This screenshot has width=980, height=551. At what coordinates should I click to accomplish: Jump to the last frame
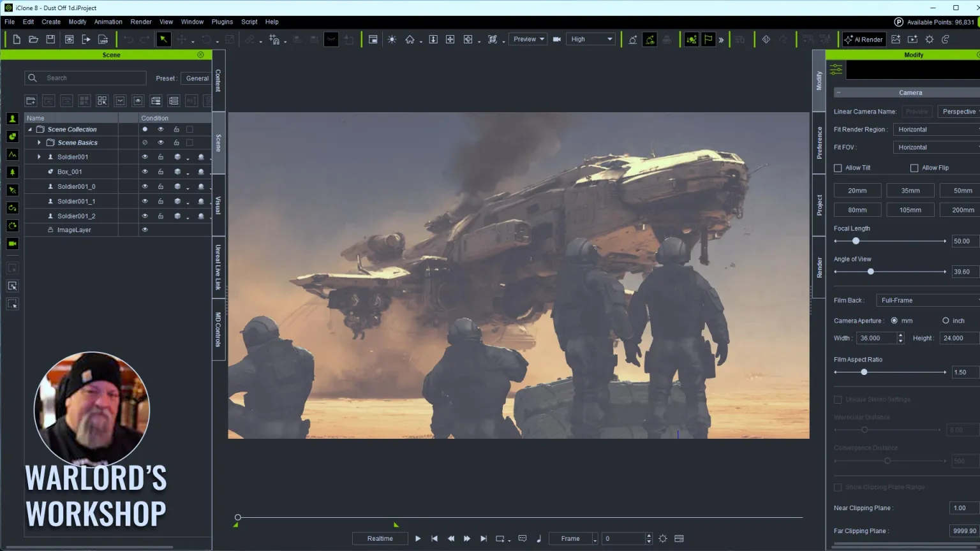tap(484, 539)
